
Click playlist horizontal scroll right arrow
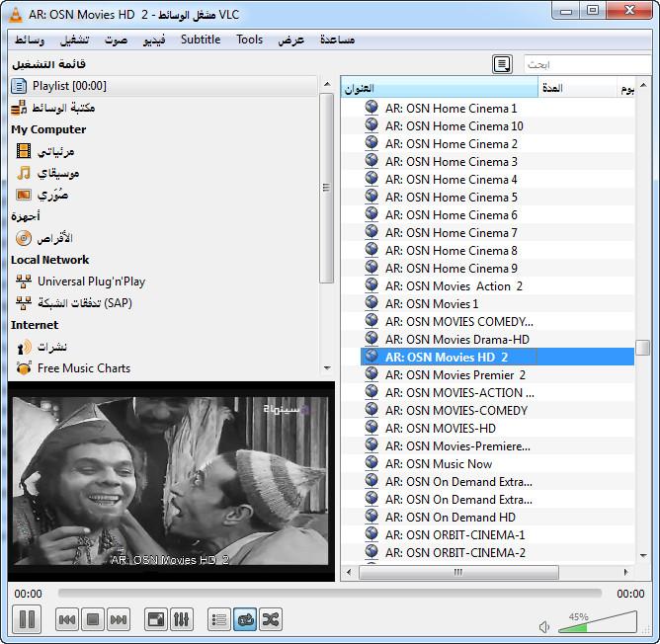click(x=625, y=572)
